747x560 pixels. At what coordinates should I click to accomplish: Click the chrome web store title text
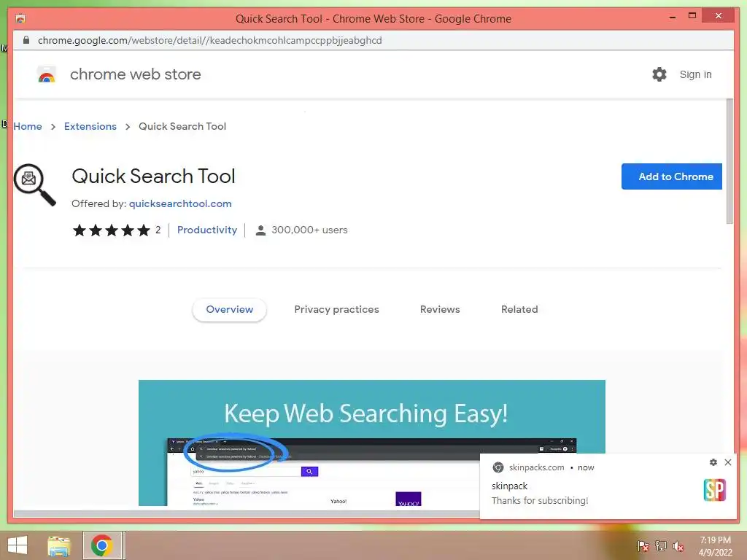135,74
